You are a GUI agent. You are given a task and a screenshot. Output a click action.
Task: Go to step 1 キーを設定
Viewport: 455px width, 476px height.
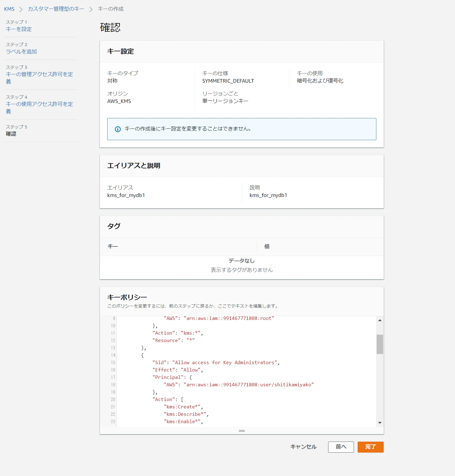point(19,29)
